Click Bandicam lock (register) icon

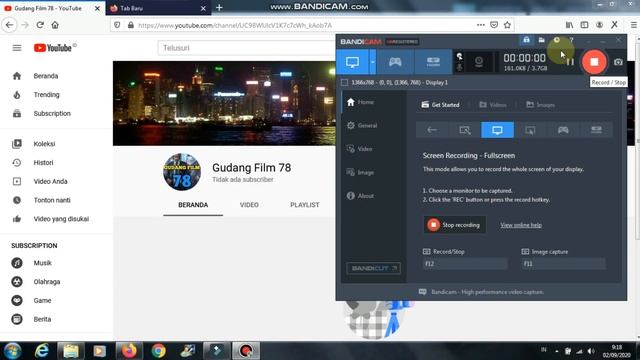coord(527,40)
